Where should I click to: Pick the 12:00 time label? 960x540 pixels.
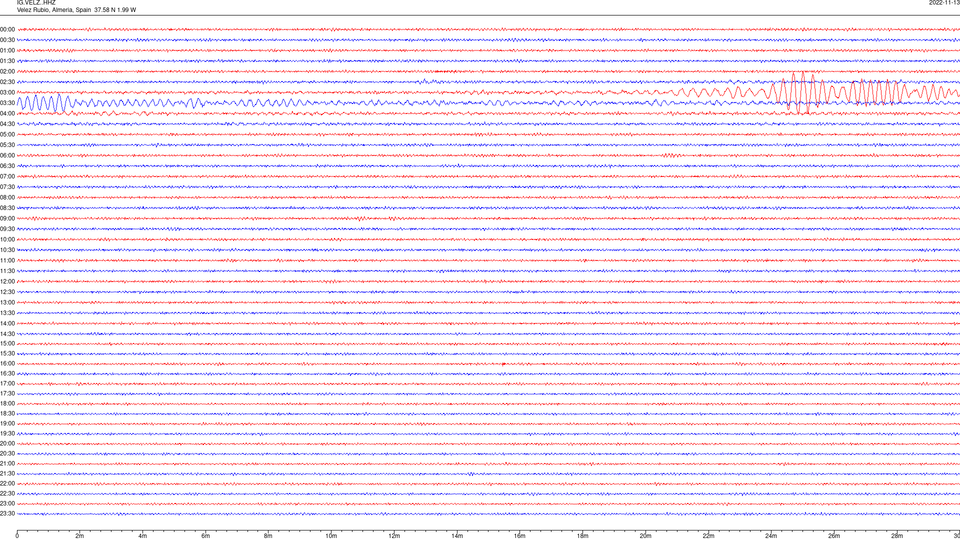(7, 282)
